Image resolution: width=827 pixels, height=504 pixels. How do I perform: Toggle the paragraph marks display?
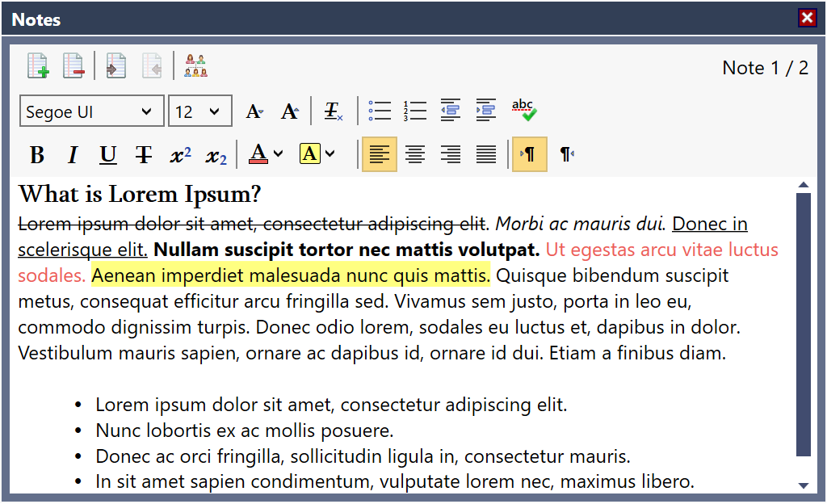(x=530, y=153)
